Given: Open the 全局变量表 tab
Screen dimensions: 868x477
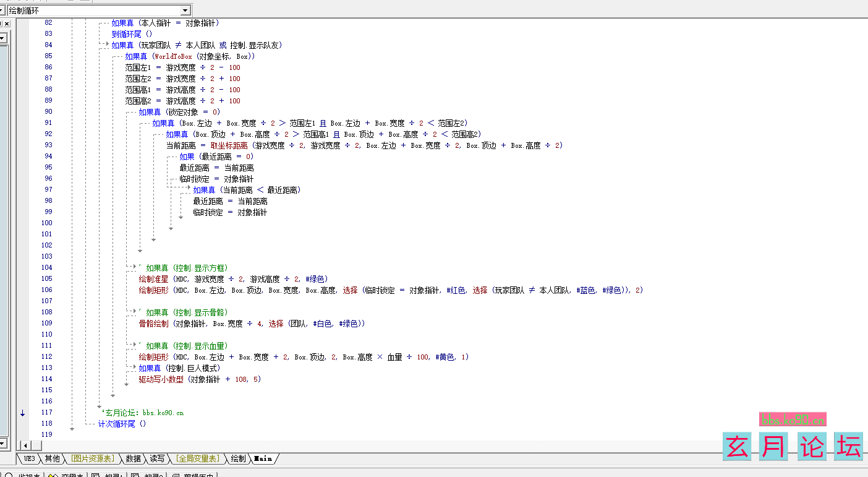Looking at the screenshot, I should (x=197, y=458).
